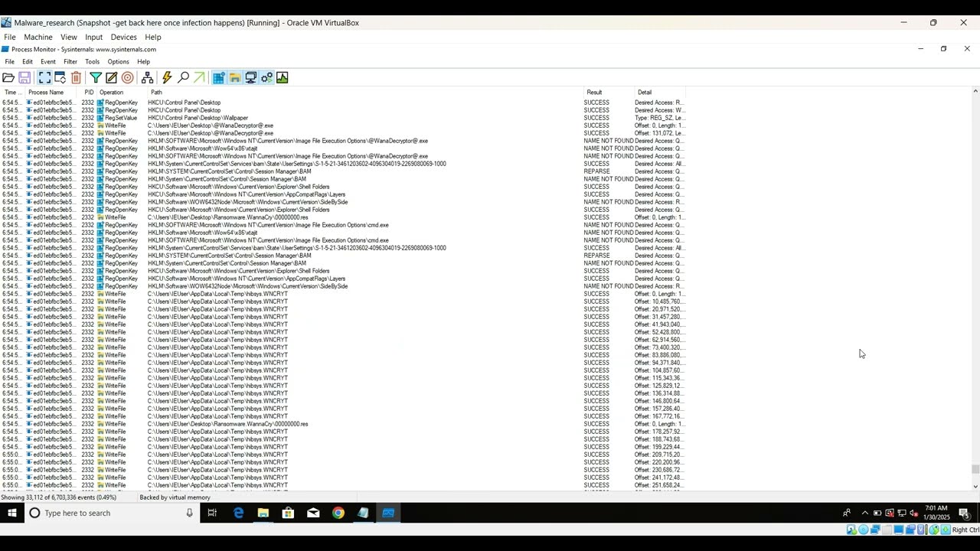Clear the display using trash can icon

click(x=76, y=77)
